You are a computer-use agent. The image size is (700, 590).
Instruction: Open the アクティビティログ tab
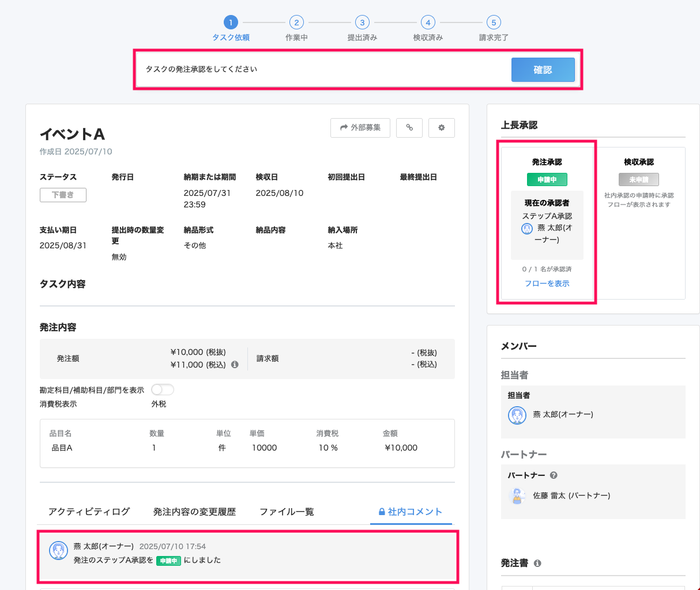(x=89, y=512)
